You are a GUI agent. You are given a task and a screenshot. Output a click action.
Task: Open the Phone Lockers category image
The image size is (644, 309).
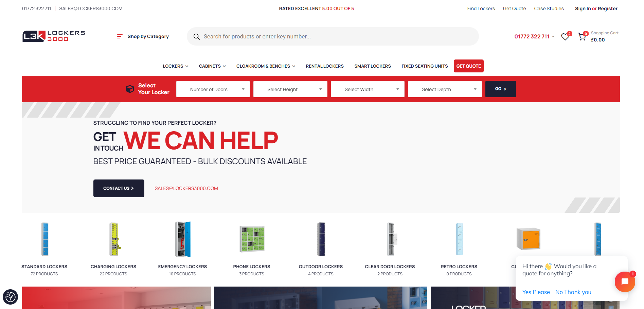tap(252, 239)
